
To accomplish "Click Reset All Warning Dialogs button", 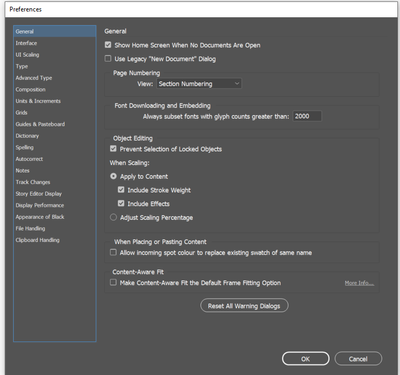I will click(x=244, y=306).
